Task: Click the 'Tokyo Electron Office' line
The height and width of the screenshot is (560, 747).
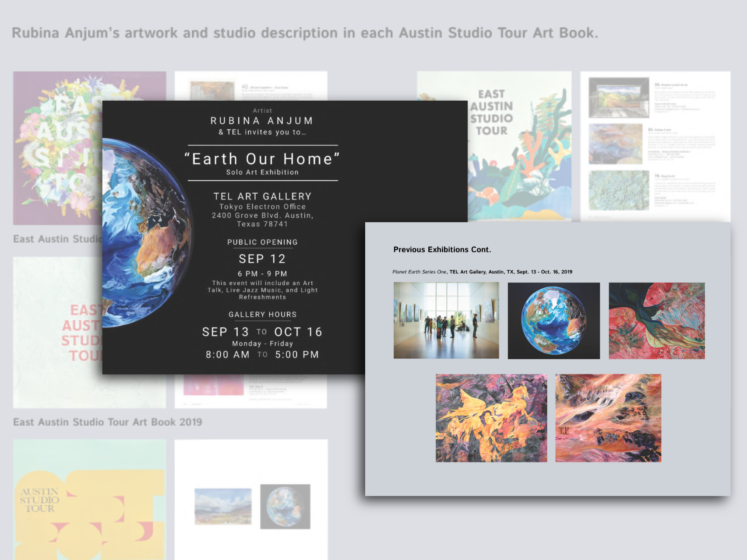Action: click(x=262, y=206)
